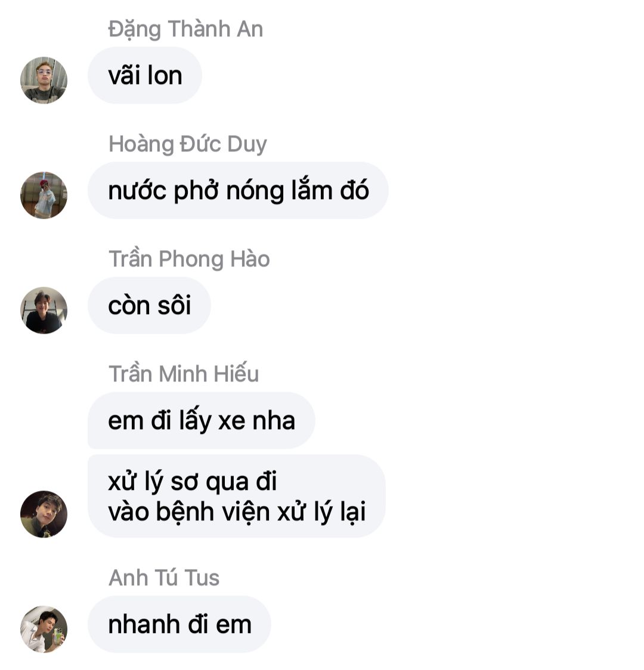This screenshot has width=644, height=670.
Task: Click the word "xe" in Hiếu's message
Action: pos(231,421)
